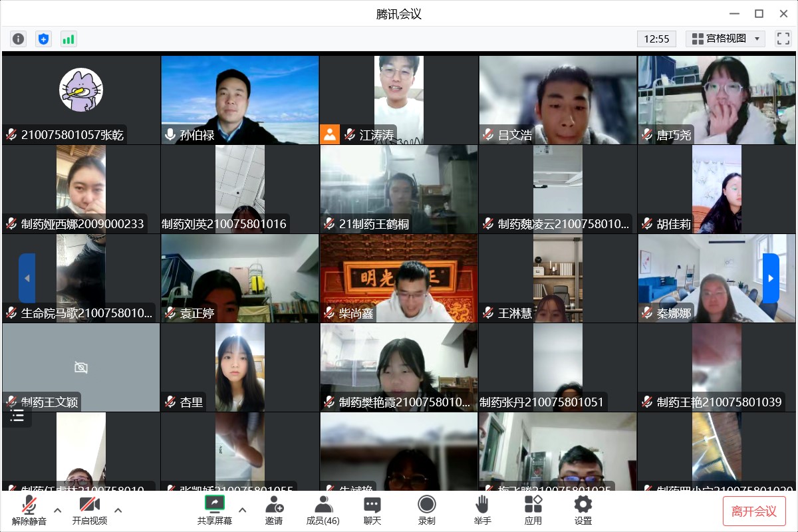Raise hand with 举手
The image size is (798, 532).
483,510
